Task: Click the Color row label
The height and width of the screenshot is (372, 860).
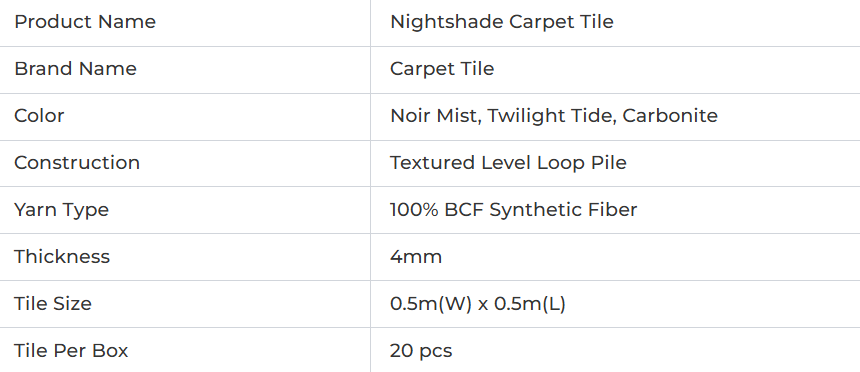Action: (x=39, y=116)
